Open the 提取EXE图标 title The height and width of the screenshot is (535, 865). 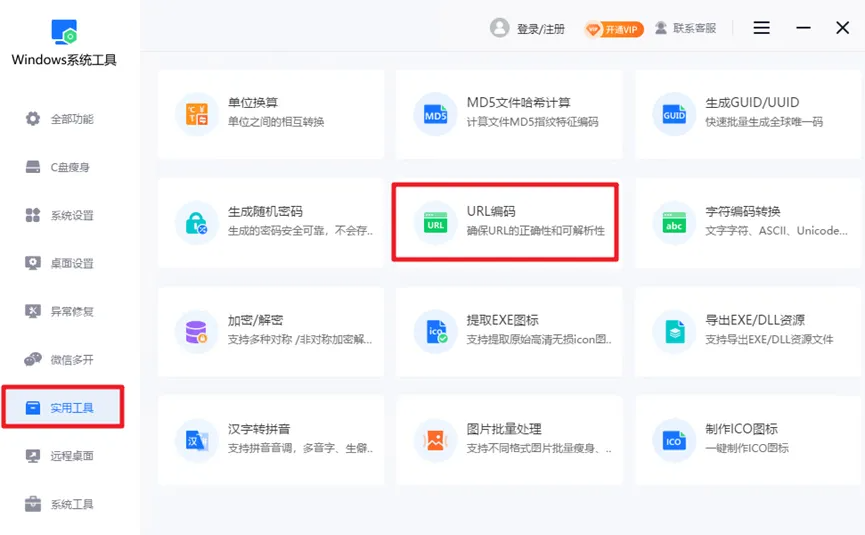tap(503, 320)
